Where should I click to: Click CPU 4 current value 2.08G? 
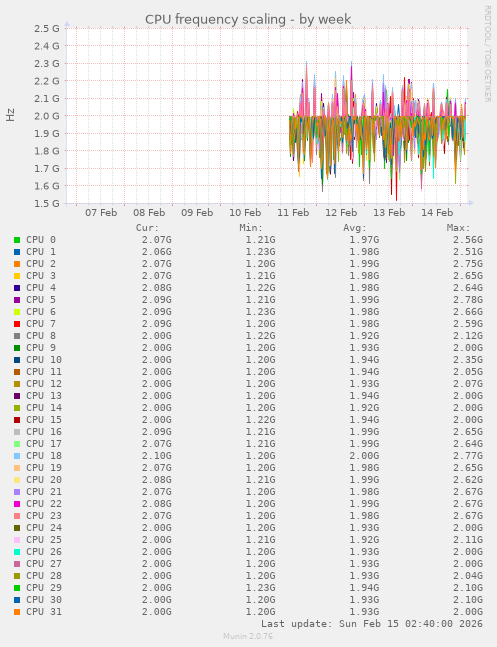(x=156, y=288)
